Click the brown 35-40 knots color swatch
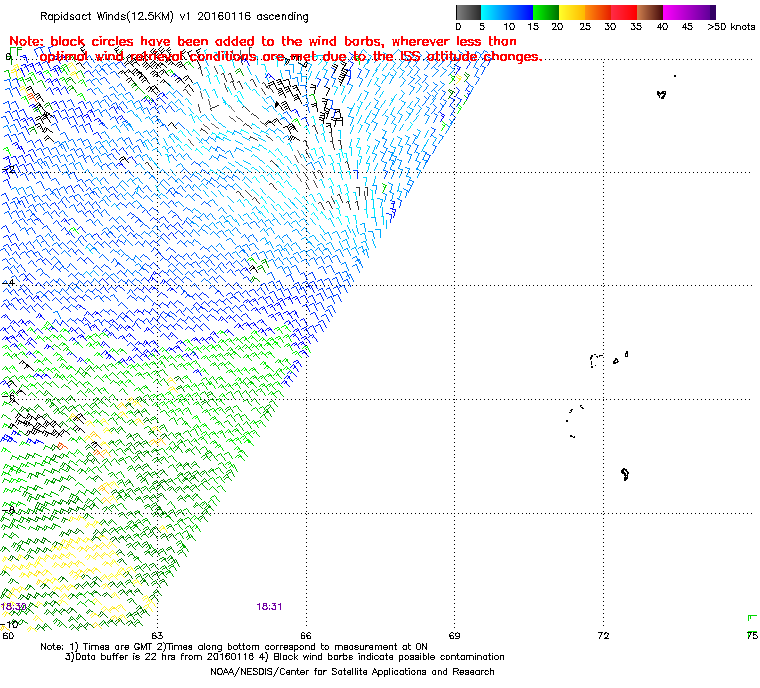The image size is (760, 688). click(650, 12)
